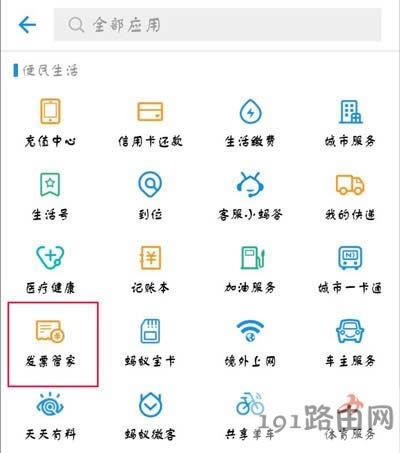This screenshot has height=453, width=400.
Task: Tap the back arrow icon
Action: [x=27, y=25]
